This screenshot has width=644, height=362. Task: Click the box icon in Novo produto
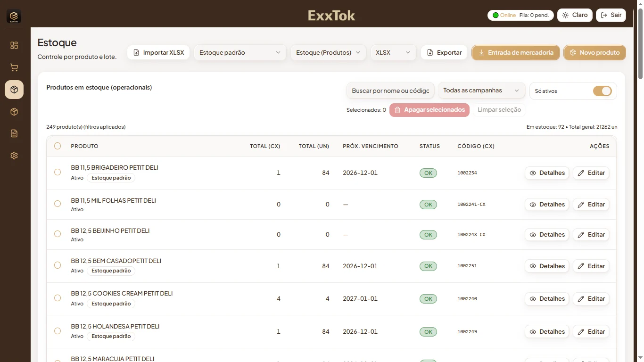573,53
